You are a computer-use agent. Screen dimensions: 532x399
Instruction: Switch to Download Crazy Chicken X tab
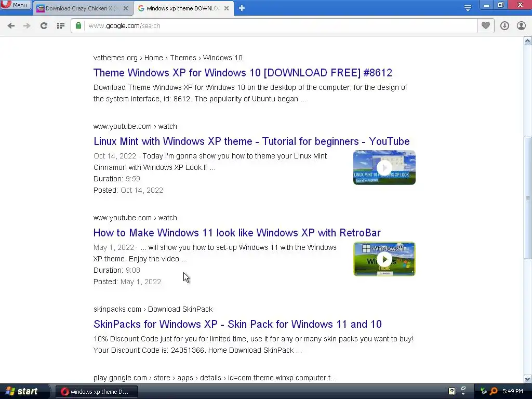83,8
